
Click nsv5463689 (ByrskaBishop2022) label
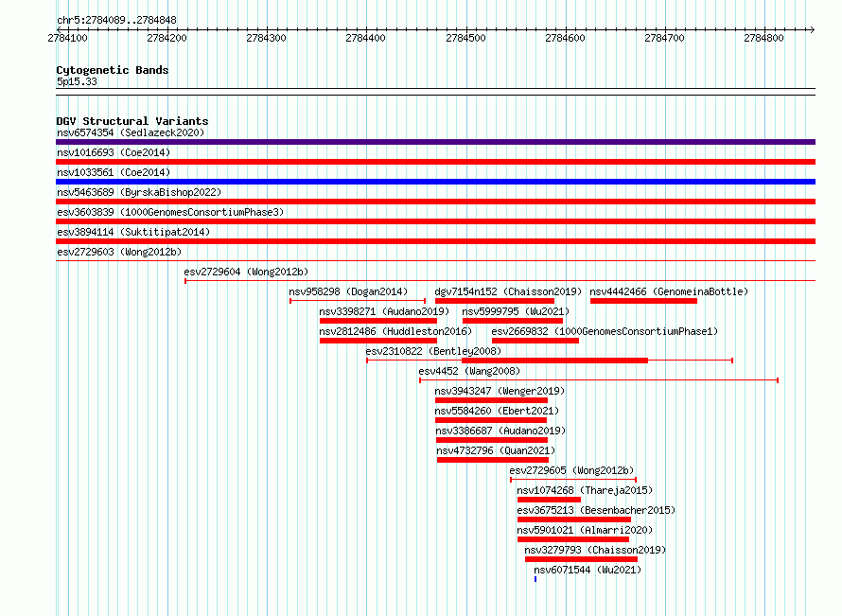(x=139, y=192)
